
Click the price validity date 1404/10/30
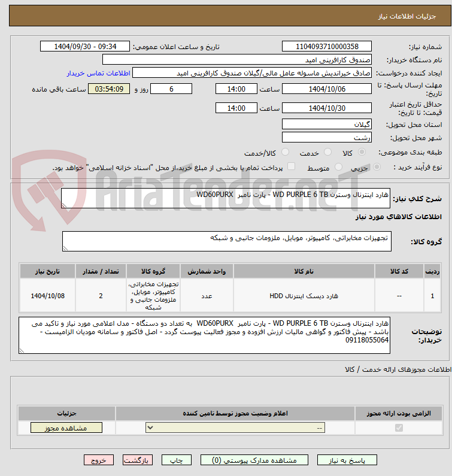pos(327,108)
